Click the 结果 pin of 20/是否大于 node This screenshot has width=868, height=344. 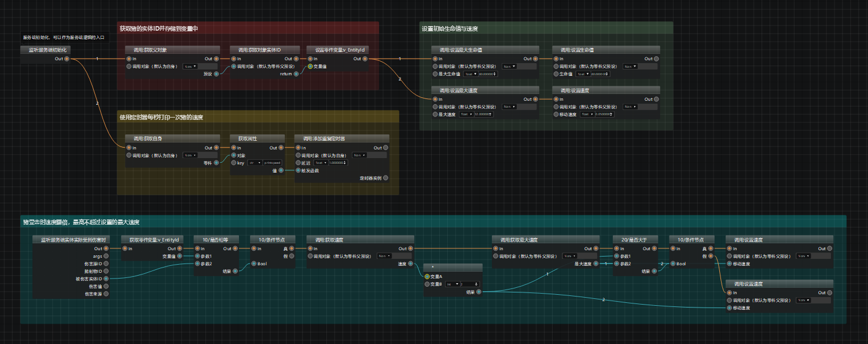pyautogui.click(x=654, y=271)
